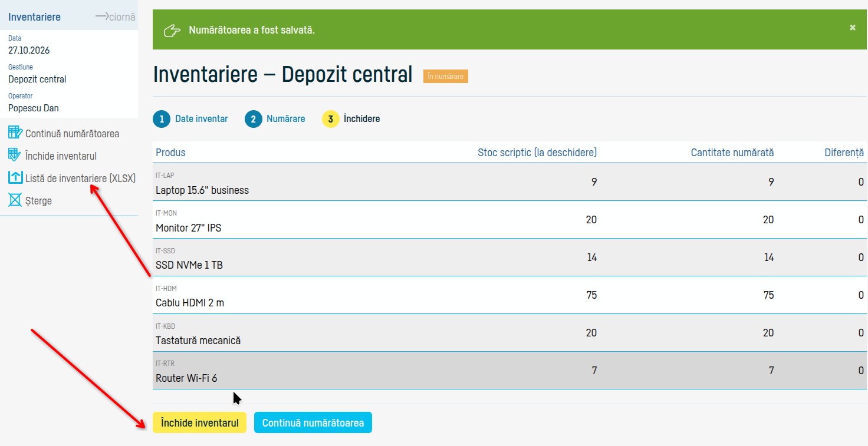Viewport: 868px width, 446px height.
Task: Open Continuă numărătoarea sidebar link
Action: pyautogui.click(x=72, y=134)
